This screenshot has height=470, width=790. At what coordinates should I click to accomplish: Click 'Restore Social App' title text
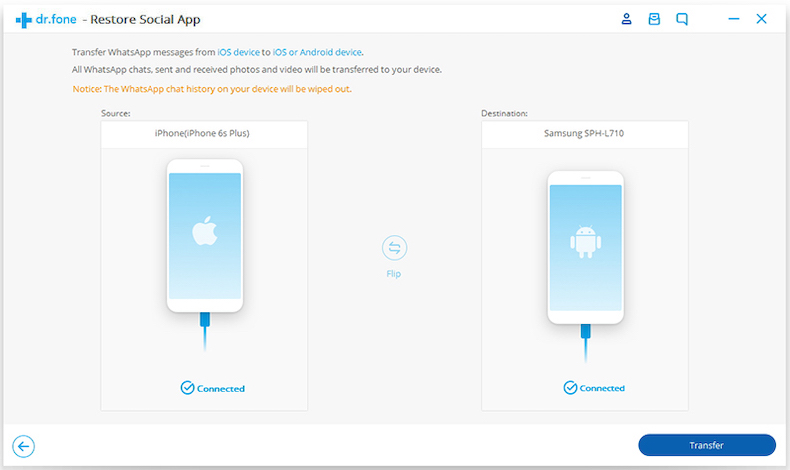tap(145, 20)
